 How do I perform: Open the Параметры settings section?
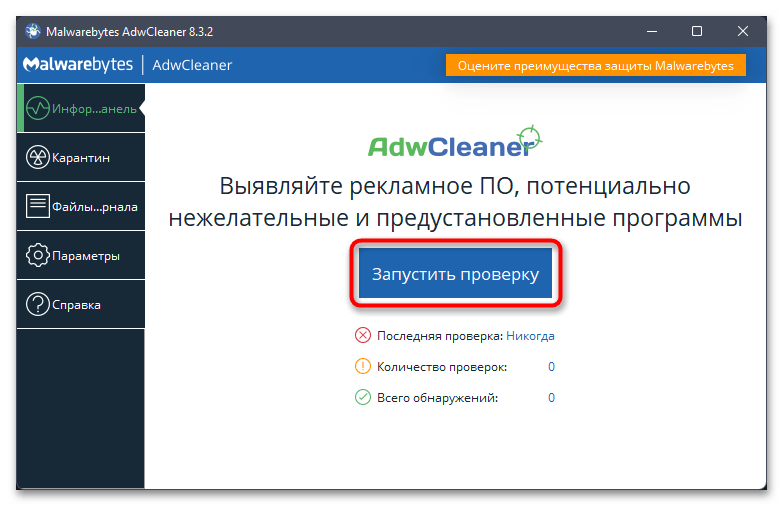click(x=81, y=255)
